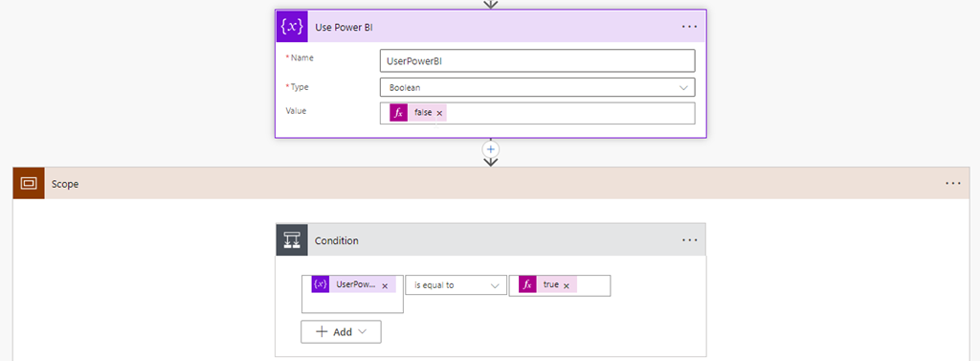This screenshot has height=361, width=980.
Task: Click the UserPow... variable token icon
Action: coord(321,284)
